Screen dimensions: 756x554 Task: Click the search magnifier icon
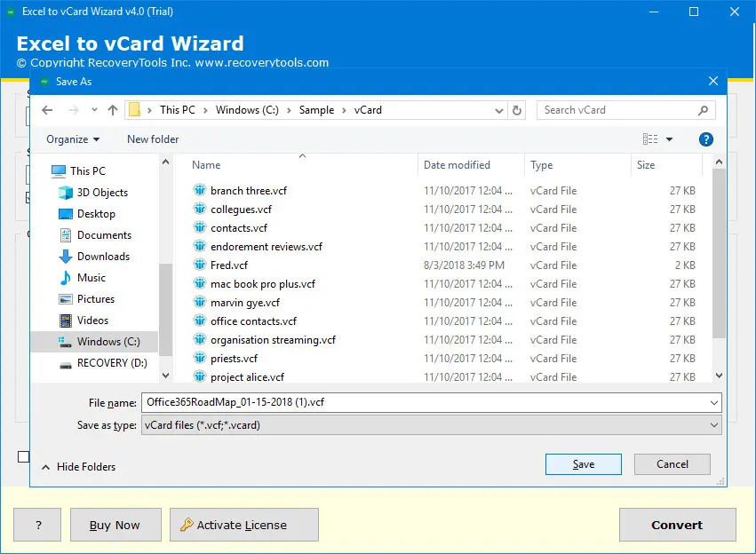tap(703, 110)
